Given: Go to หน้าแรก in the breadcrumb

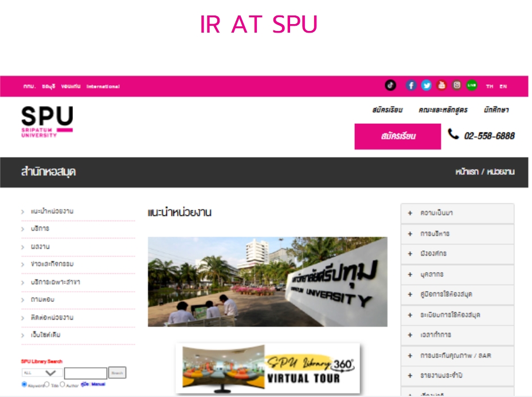Looking at the screenshot, I should click(x=467, y=172).
